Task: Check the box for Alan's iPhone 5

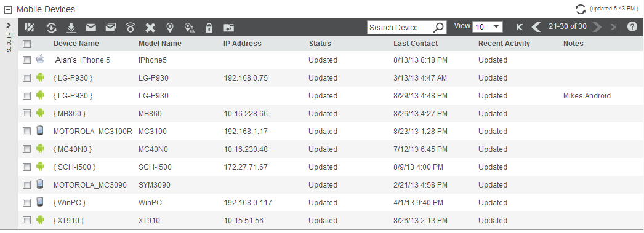Action: [x=26, y=60]
